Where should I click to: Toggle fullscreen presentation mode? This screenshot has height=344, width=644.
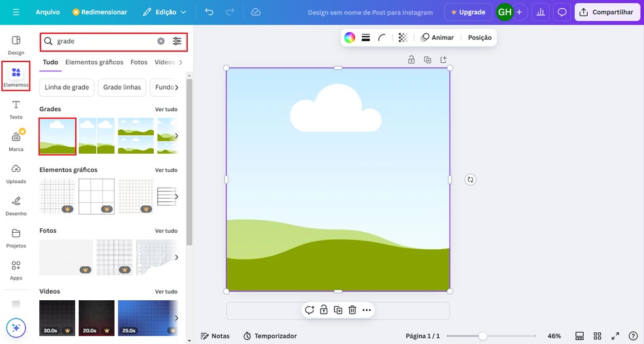(x=615, y=335)
